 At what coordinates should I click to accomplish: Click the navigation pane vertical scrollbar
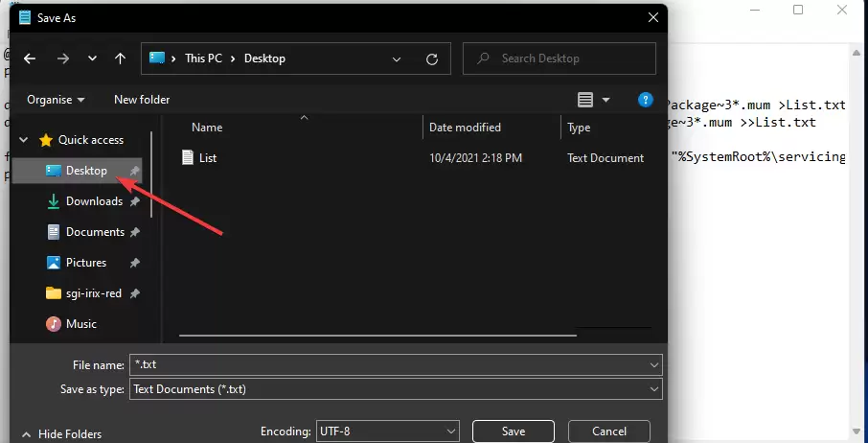coord(151,175)
